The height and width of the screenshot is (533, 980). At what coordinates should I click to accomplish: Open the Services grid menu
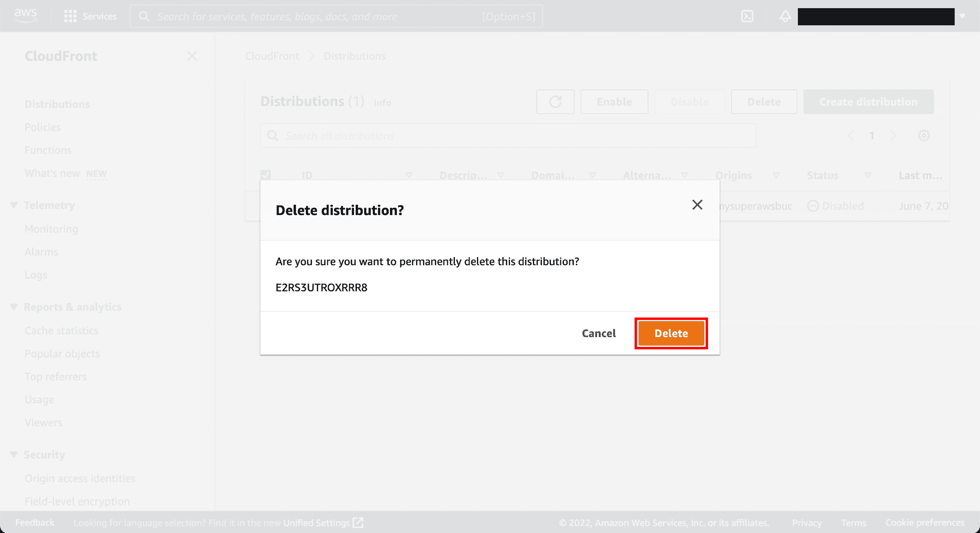tap(90, 16)
